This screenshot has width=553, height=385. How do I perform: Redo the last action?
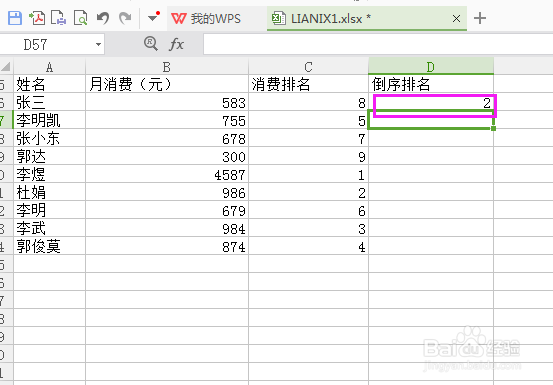[125, 18]
